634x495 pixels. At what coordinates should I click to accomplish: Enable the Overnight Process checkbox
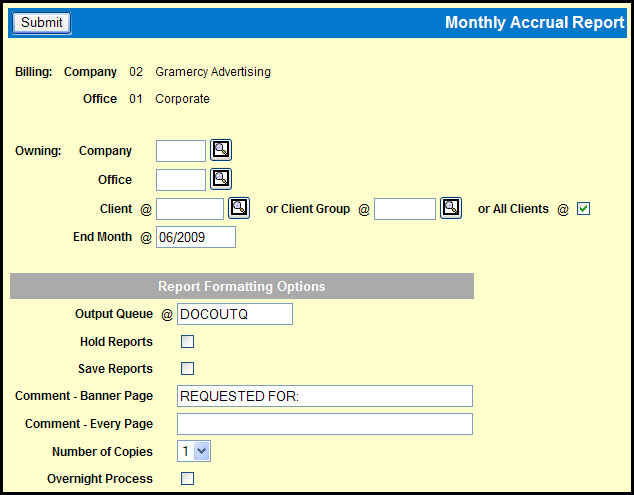[187, 479]
